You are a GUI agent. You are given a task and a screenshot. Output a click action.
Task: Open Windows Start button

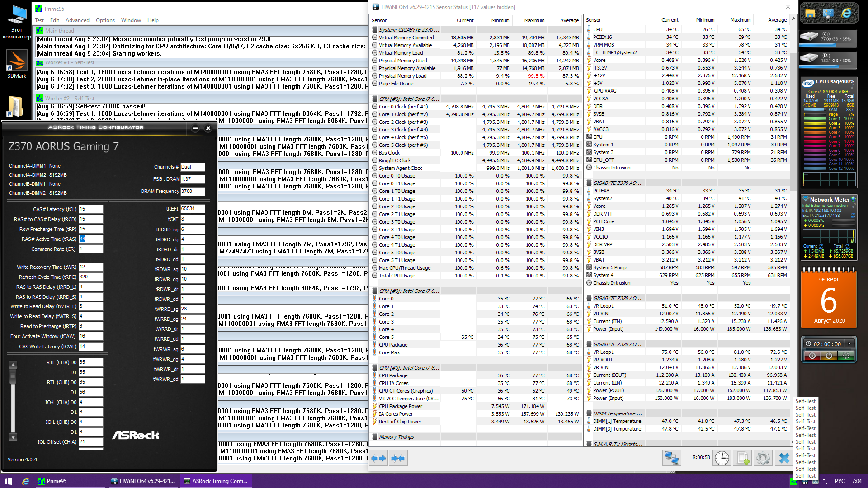point(8,481)
